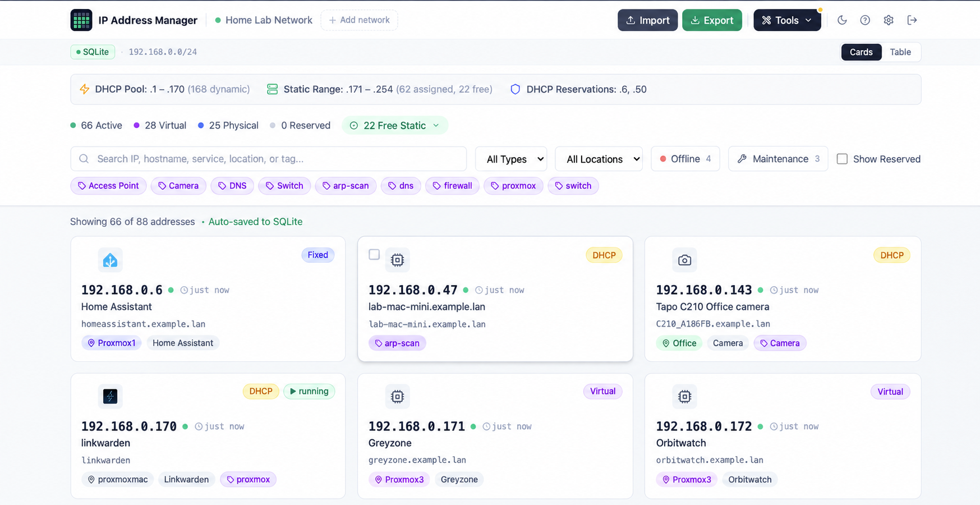This screenshot has height=505, width=980.
Task: Click the Import button
Action: 647,20
